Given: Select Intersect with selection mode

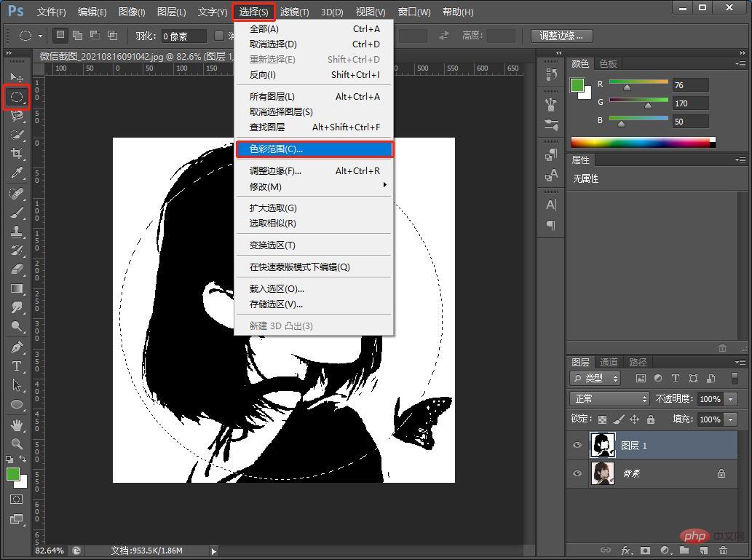Looking at the screenshot, I should [112, 35].
